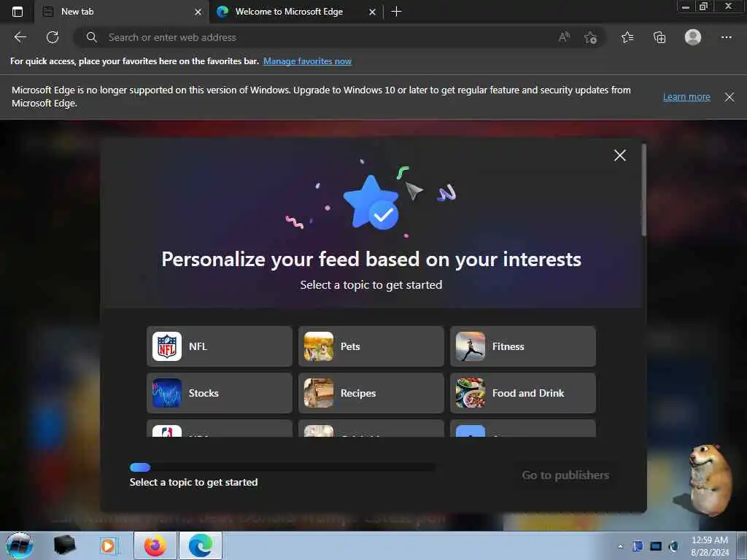The image size is (747, 560).
Task: Select the Pets topic
Action: point(371,346)
